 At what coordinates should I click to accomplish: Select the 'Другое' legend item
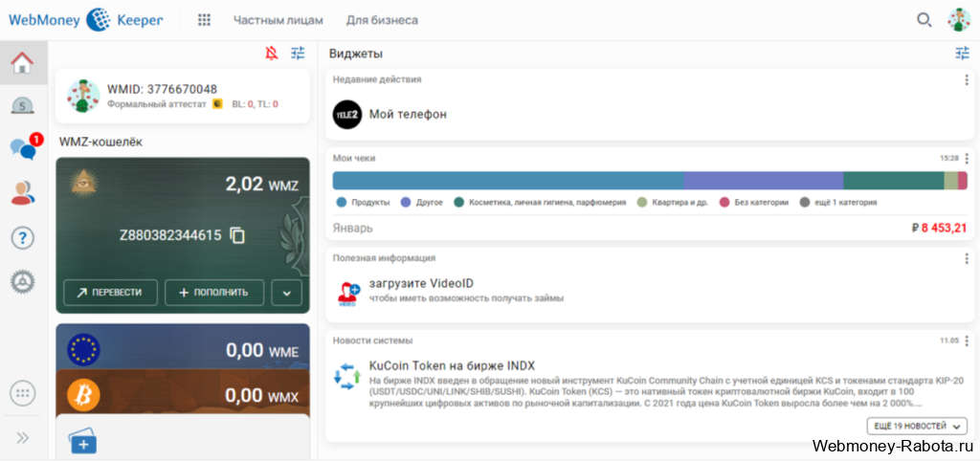pos(422,203)
